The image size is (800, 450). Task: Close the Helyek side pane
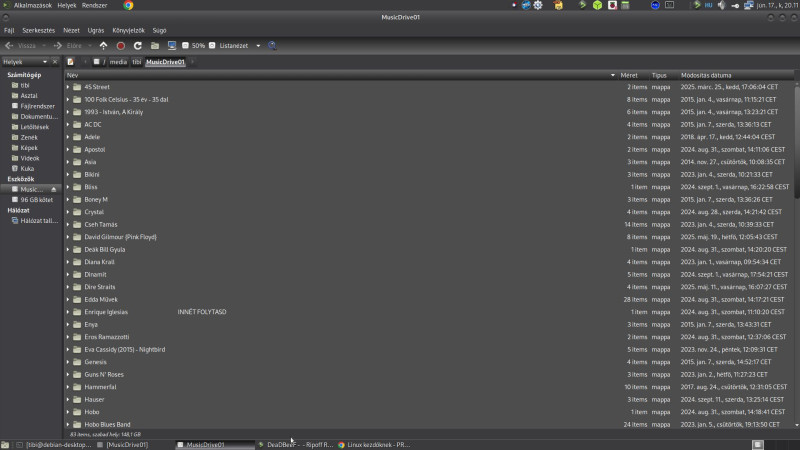[55, 62]
